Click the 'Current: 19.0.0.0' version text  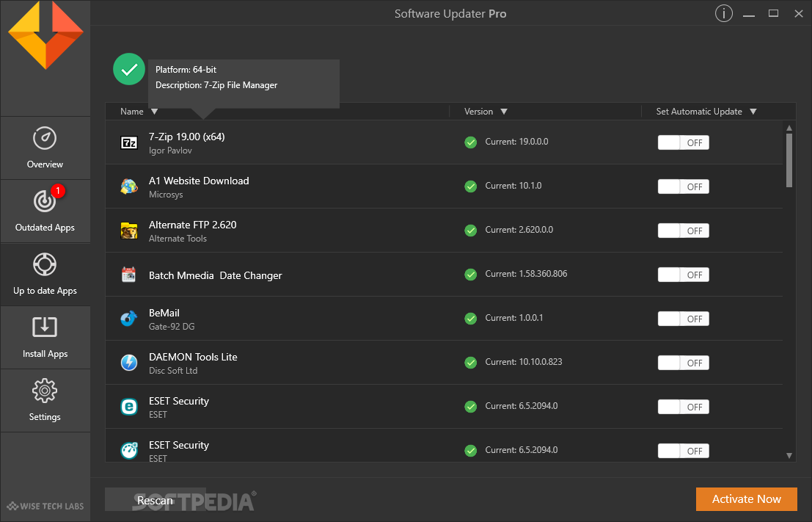pyautogui.click(x=517, y=142)
